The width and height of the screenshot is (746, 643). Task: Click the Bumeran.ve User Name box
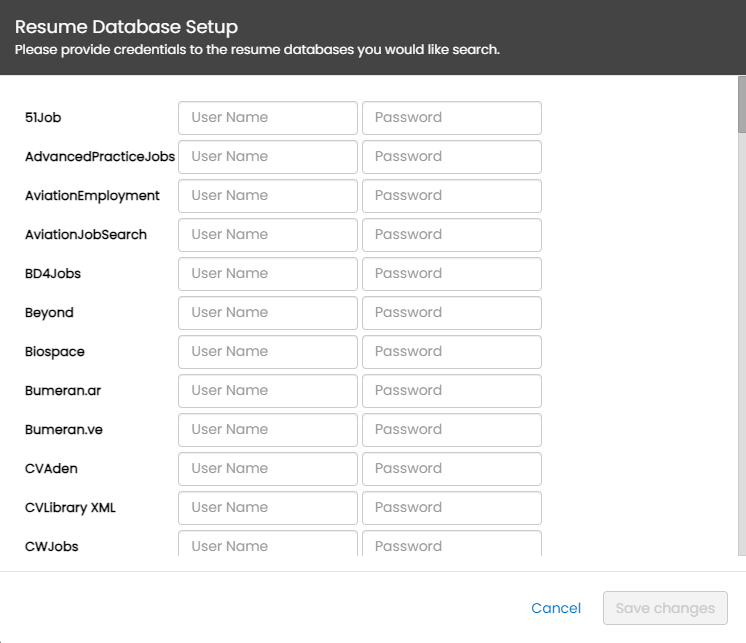268,430
